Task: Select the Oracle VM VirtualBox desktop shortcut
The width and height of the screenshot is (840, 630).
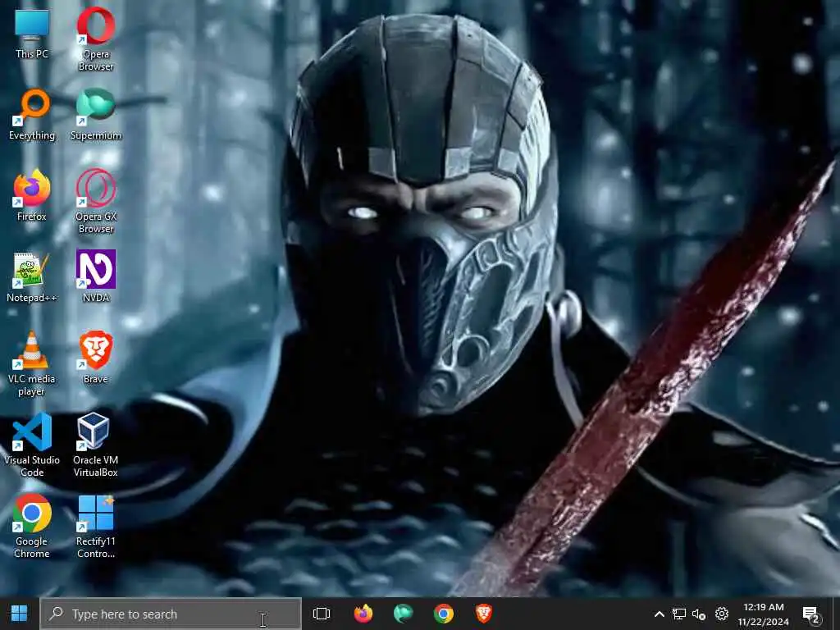Action: click(96, 445)
